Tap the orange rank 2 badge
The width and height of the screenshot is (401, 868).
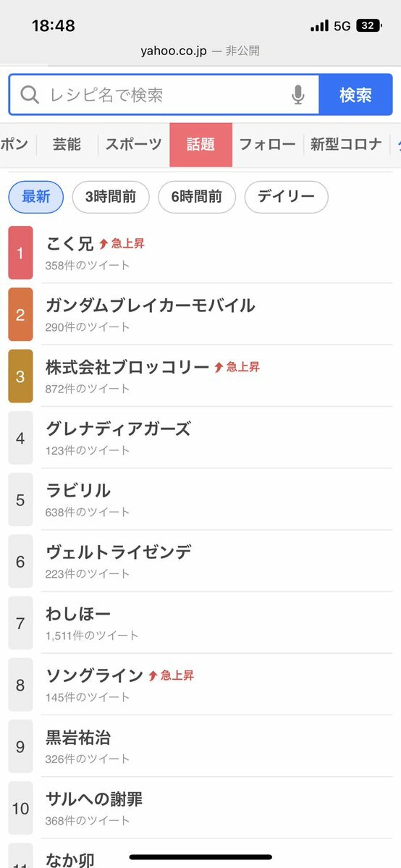(20, 314)
